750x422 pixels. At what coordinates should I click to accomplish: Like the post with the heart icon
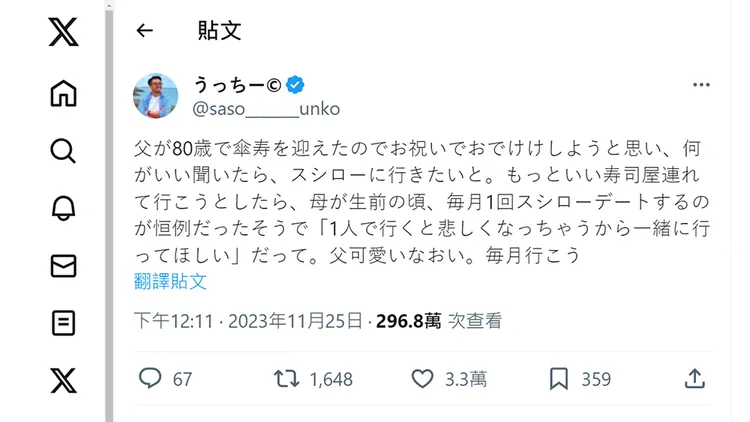coord(424,378)
